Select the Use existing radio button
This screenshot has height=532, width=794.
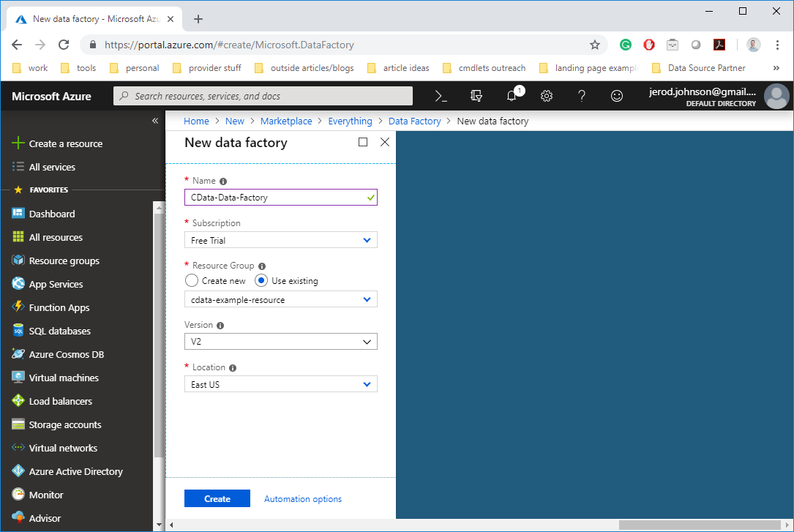261,280
